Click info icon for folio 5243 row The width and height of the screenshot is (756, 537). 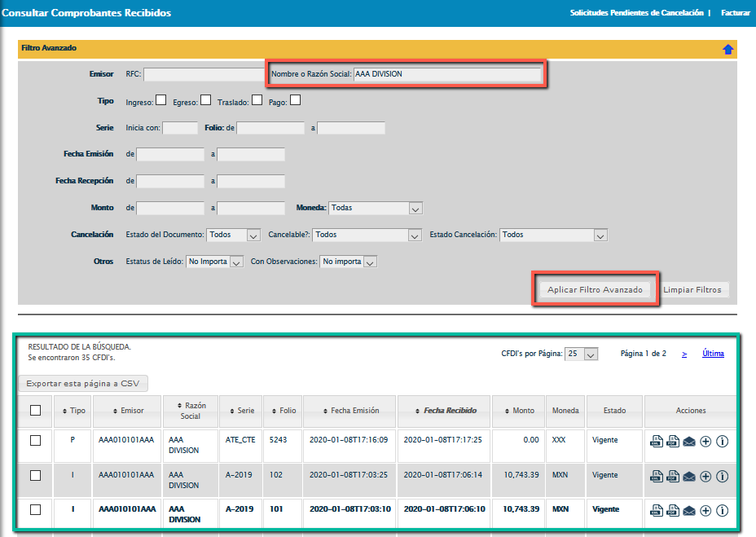722,442
